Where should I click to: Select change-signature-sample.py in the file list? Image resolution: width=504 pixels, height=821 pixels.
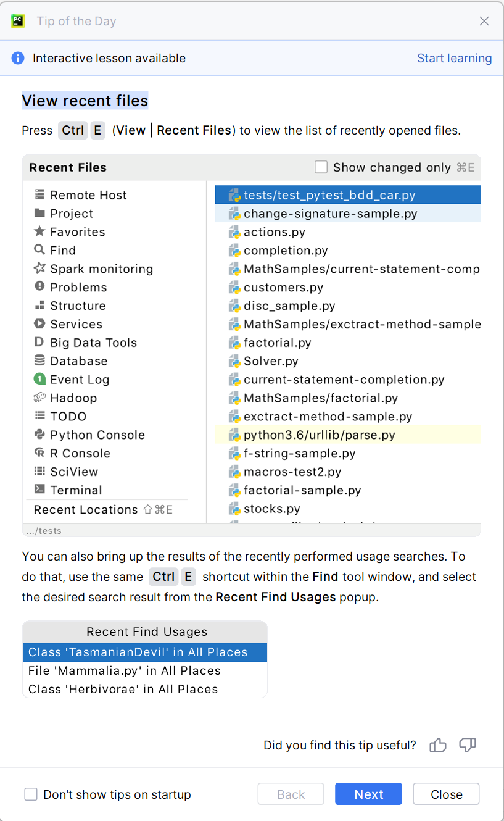tap(330, 214)
